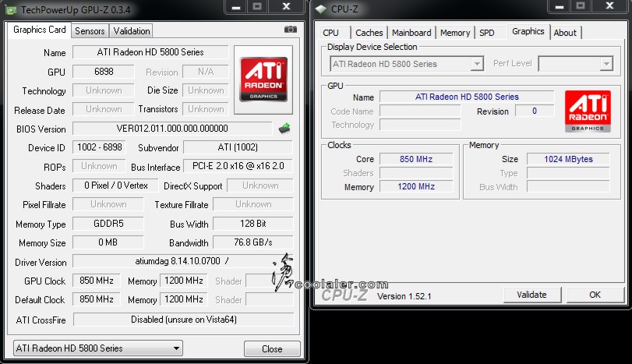632x364 pixels.
Task: Click the GPU-Z screenshot camera icon
Action: coord(290,30)
